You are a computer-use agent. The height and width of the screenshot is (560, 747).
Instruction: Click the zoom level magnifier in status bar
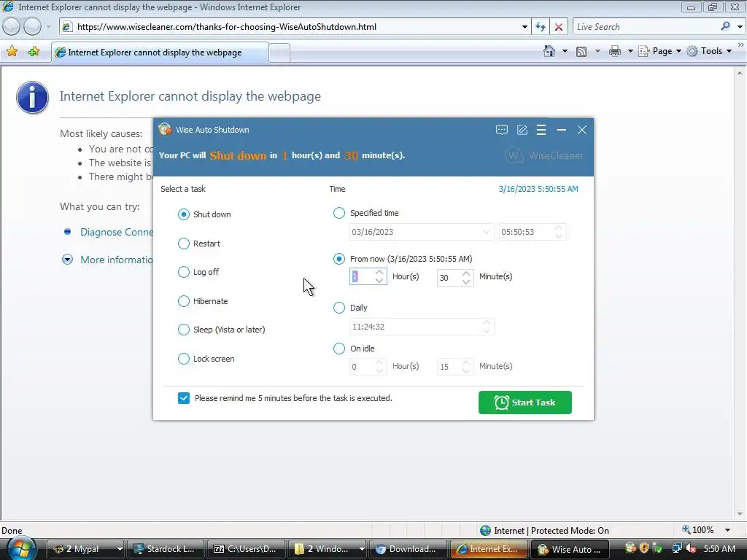tap(686, 529)
